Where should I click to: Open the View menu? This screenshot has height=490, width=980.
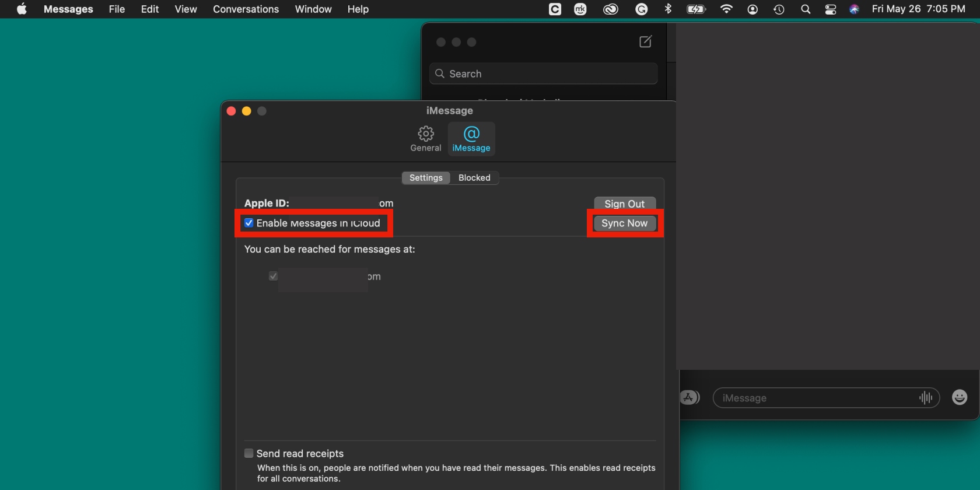tap(185, 9)
